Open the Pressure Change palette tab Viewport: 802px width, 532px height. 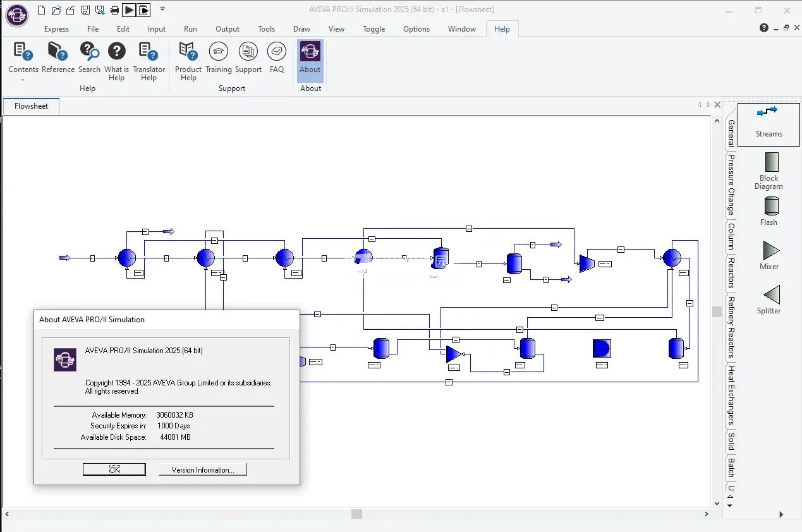[x=731, y=184]
